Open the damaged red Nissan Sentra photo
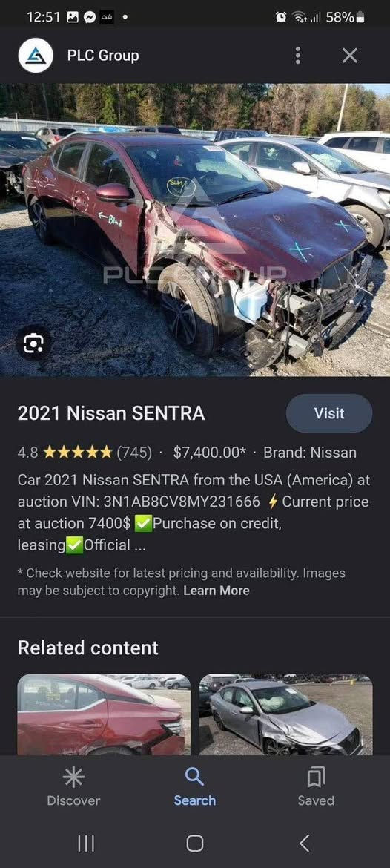 pos(195,230)
